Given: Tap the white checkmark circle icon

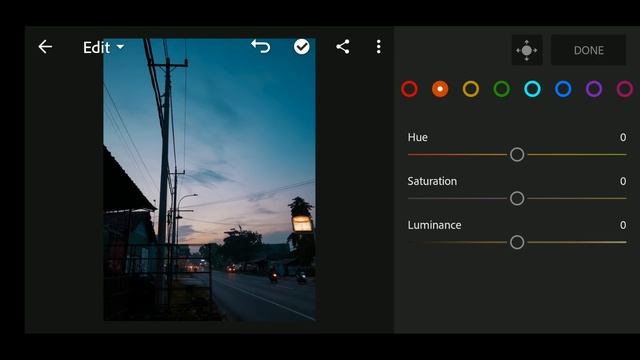Looking at the screenshot, I should (x=302, y=47).
